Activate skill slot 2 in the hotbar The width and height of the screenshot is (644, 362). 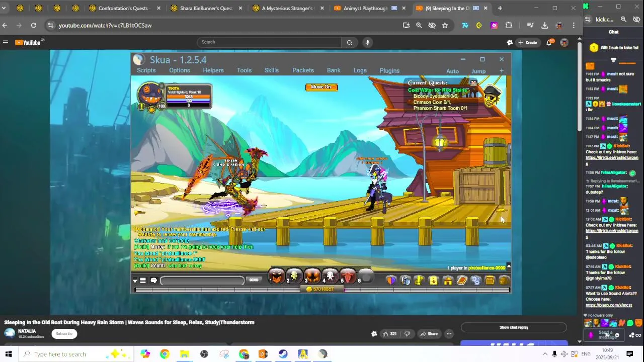pyautogui.click(x=294, y=276)
